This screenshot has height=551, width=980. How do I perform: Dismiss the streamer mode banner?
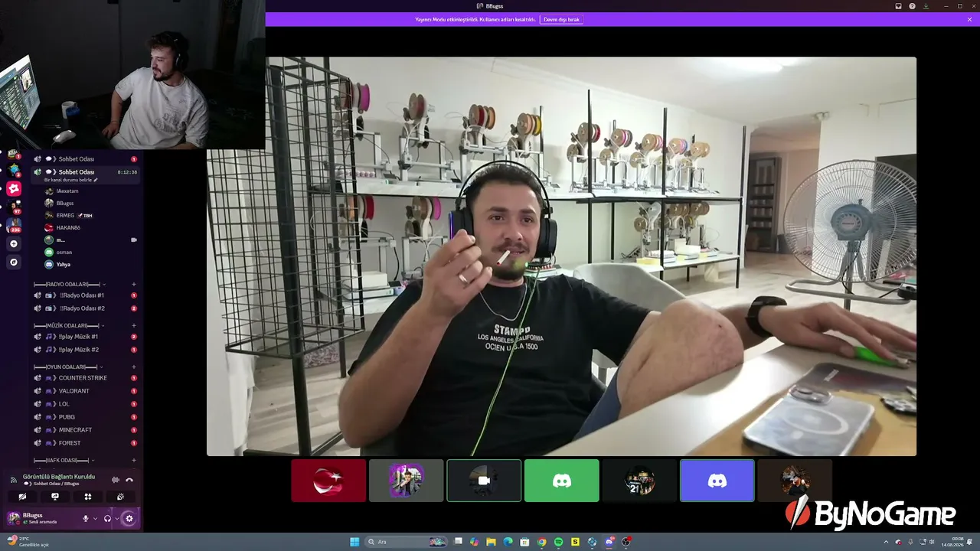click(x=970, y=19)
